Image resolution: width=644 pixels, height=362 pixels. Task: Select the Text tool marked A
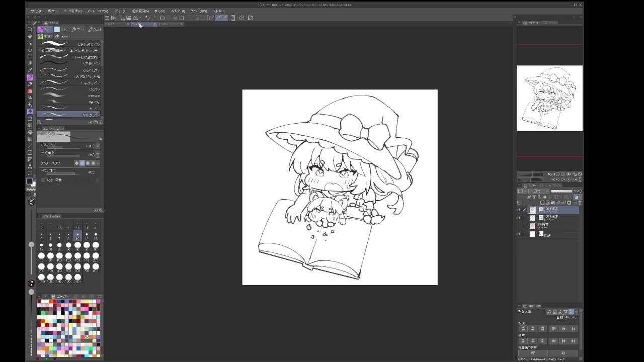[30, 166]
